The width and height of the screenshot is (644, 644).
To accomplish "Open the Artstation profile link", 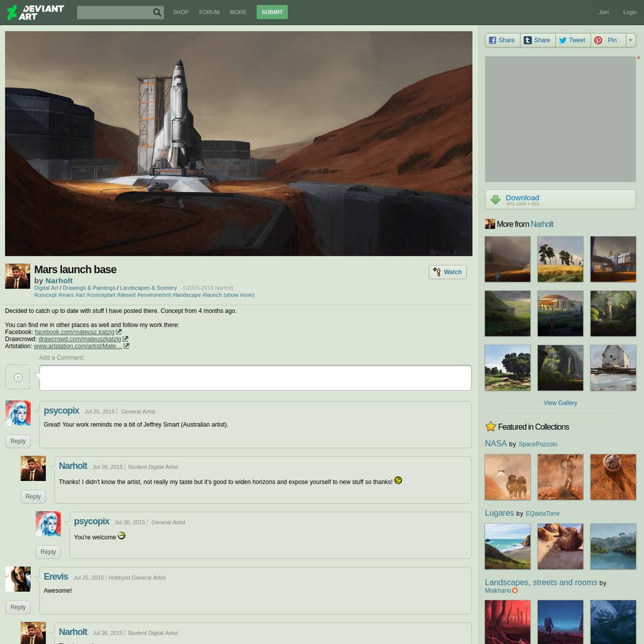I will (78, 346).
